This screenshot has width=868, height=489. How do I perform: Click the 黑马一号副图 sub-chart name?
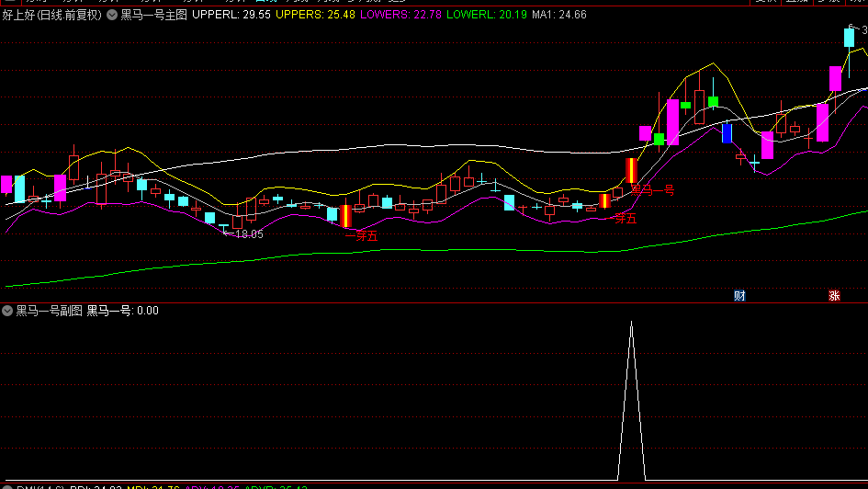click(x=49, y=311)
